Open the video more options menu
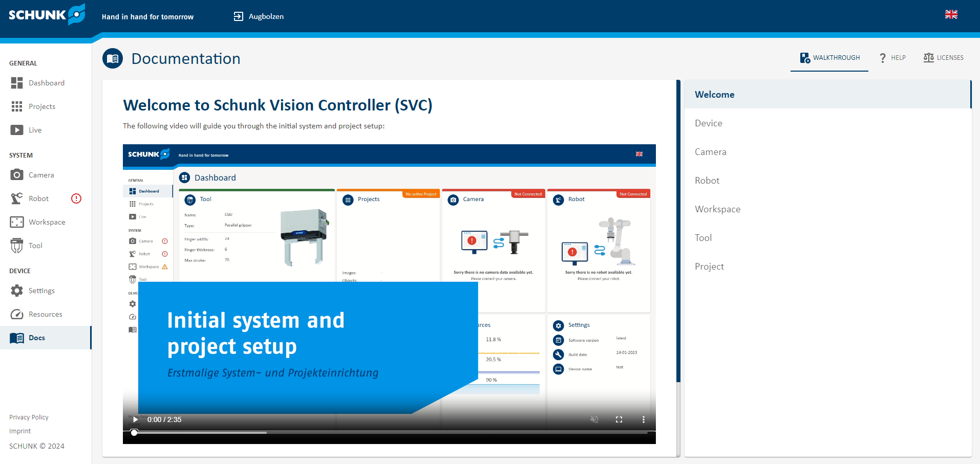The image size is (980, 464). point(644,419)
